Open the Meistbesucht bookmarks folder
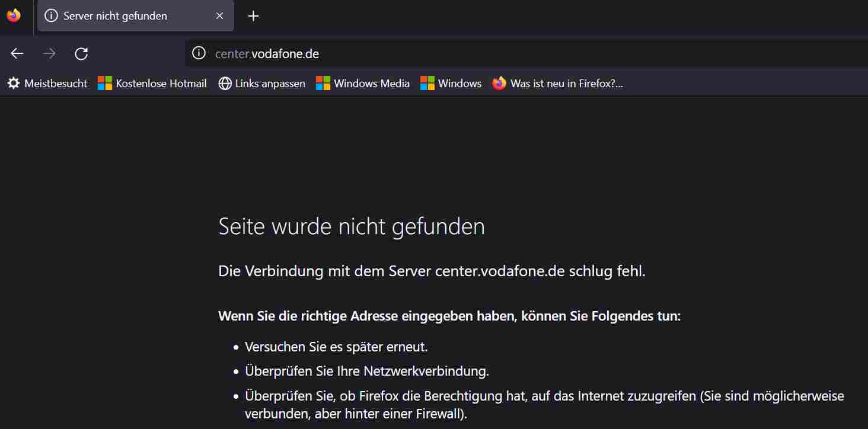Viewport: 868px width, 429px height. point(47,84)
